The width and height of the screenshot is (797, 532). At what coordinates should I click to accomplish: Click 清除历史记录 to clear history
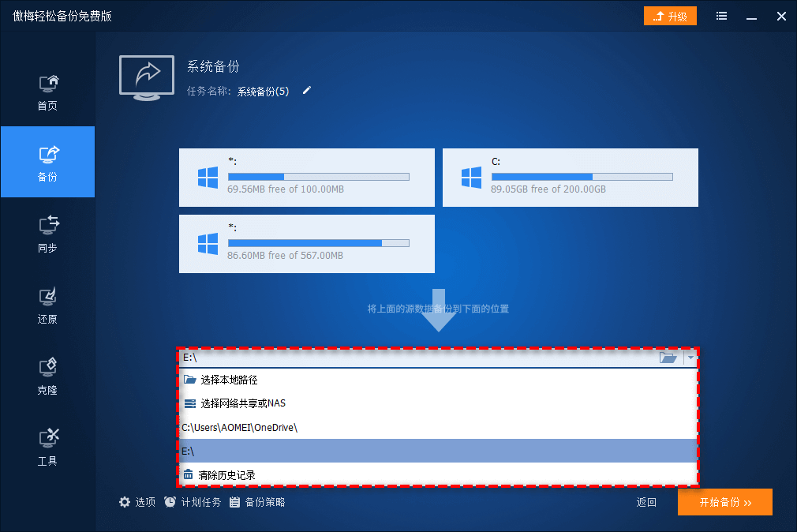tap(227, 475)
